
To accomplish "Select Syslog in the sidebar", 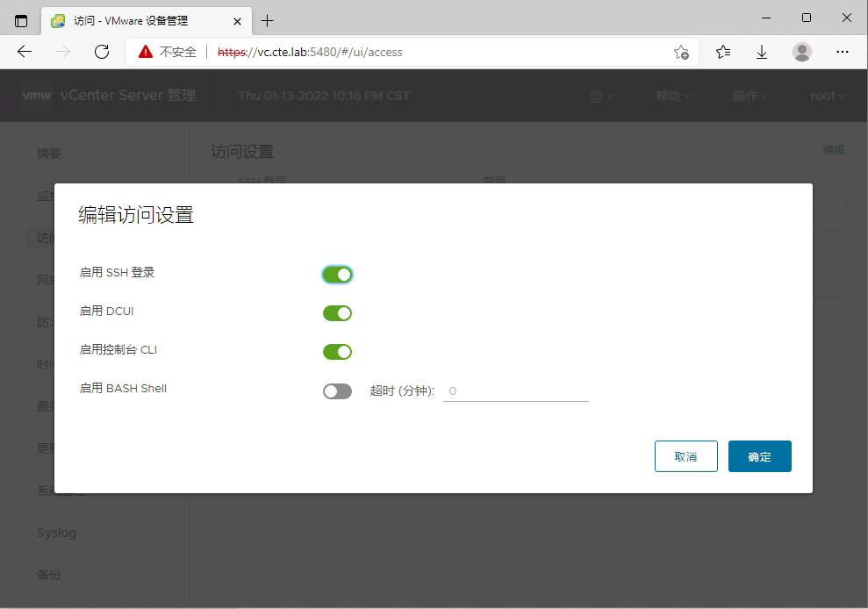I will [x=56, y=533].
